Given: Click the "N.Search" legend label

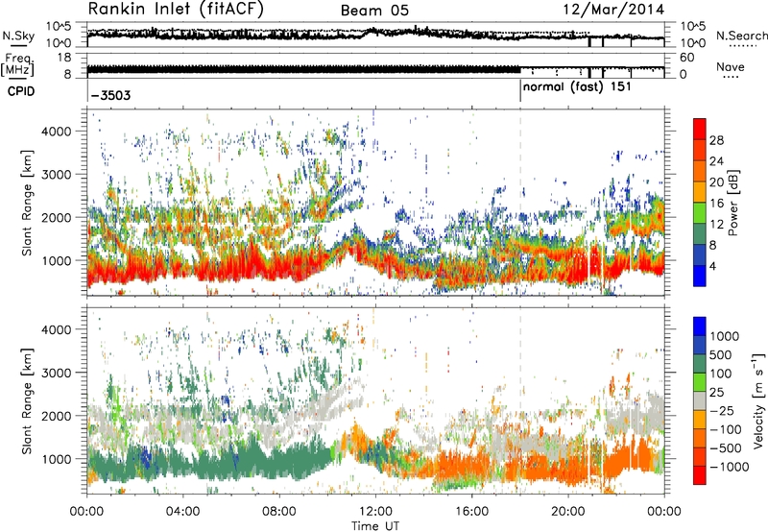Looking at the screenshot, I should [x=741, y=36].
